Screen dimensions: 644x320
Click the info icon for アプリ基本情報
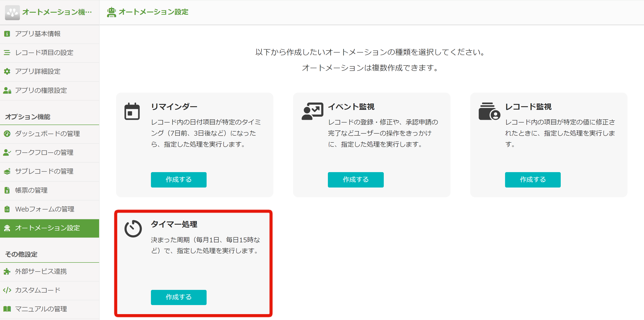point(7,34)
